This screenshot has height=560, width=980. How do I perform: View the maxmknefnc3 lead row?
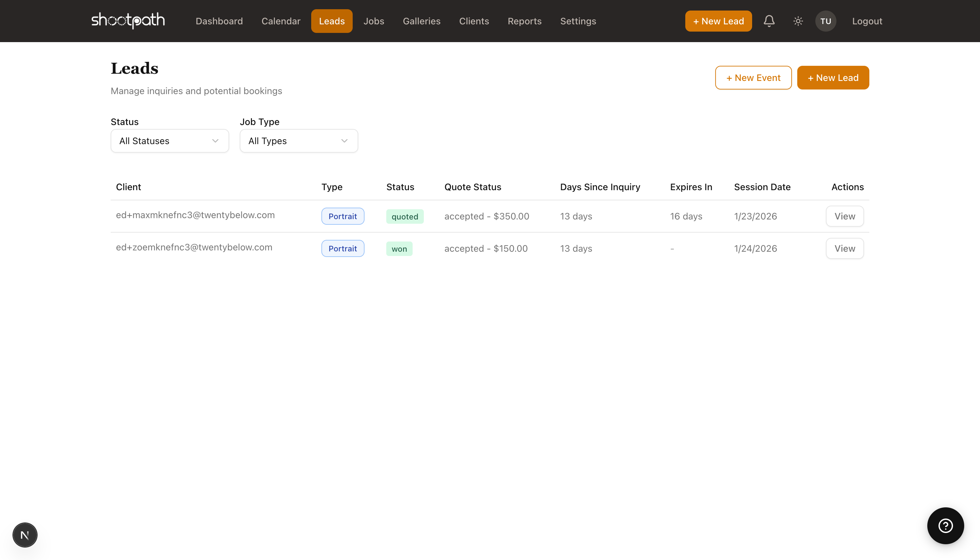(845, 216)
